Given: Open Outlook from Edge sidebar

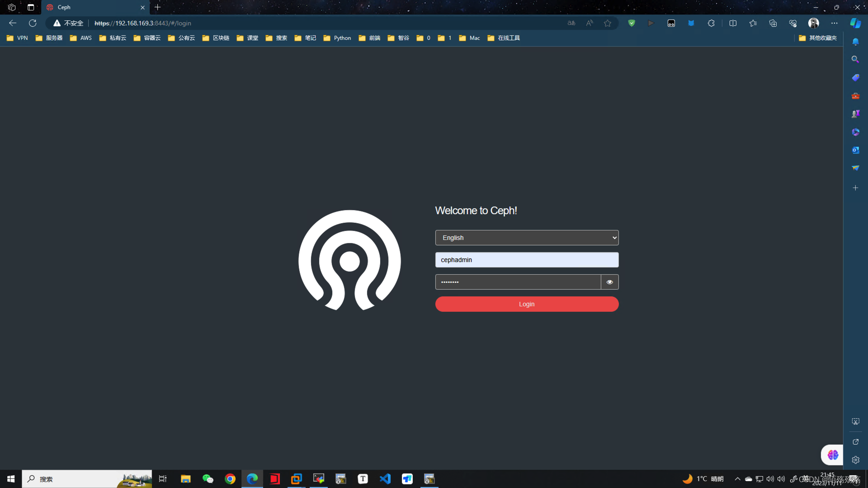Looking at the screenshot, I should [x=855, y=150].
